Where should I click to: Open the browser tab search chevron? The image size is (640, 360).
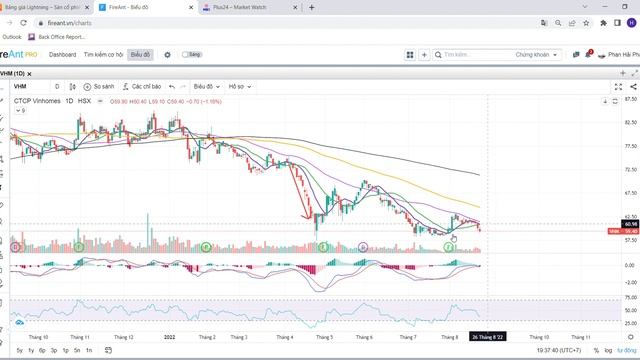[x=585, y=7]
